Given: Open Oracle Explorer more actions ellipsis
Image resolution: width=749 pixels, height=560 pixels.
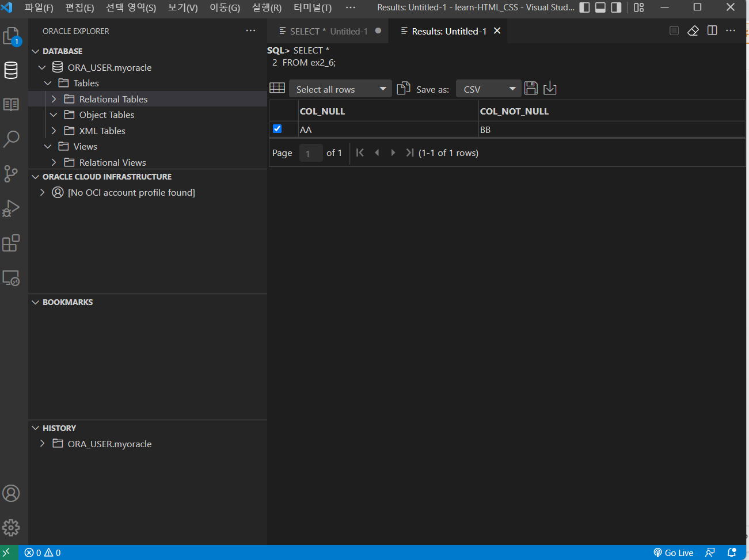Looking at the screenshot, I should coord(250,31).
